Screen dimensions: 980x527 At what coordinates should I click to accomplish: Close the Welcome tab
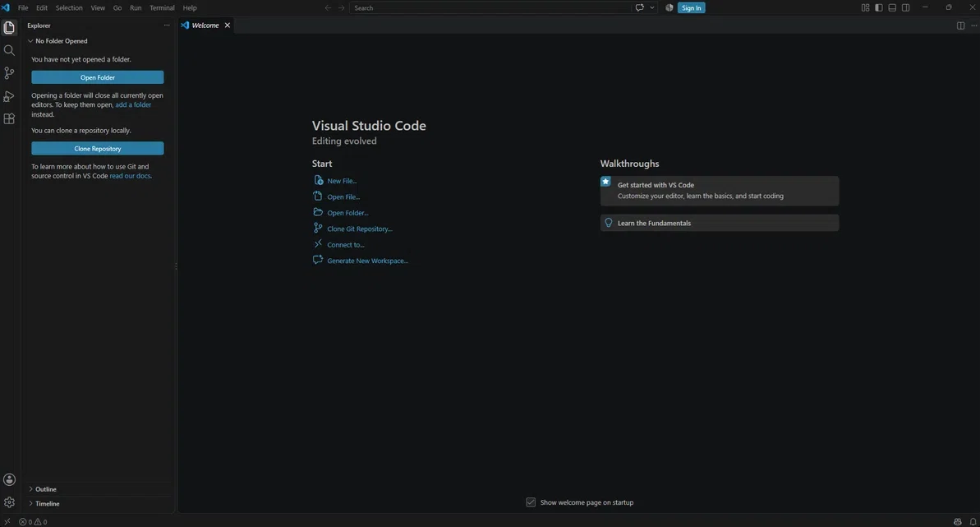point(228,25)
